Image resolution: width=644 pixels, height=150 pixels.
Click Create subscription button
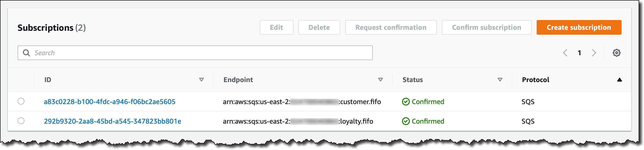pyautogui.click(x=578, y=27)
